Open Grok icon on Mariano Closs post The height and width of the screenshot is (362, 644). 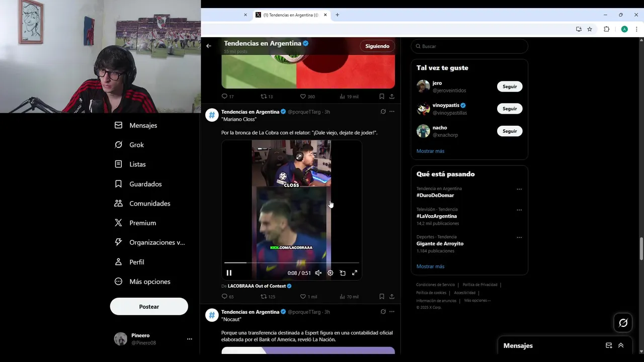tap(383, 112)
